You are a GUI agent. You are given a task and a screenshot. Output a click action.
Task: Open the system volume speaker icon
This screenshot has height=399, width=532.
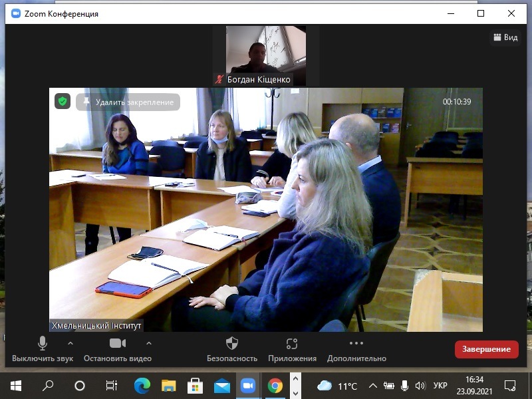[420, 386]
